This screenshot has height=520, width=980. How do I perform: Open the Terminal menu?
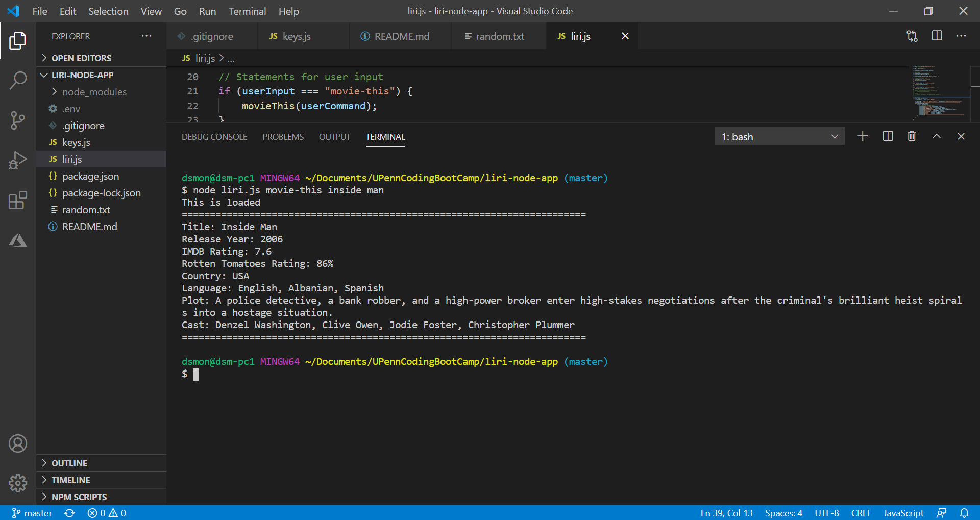pos(247,11)
